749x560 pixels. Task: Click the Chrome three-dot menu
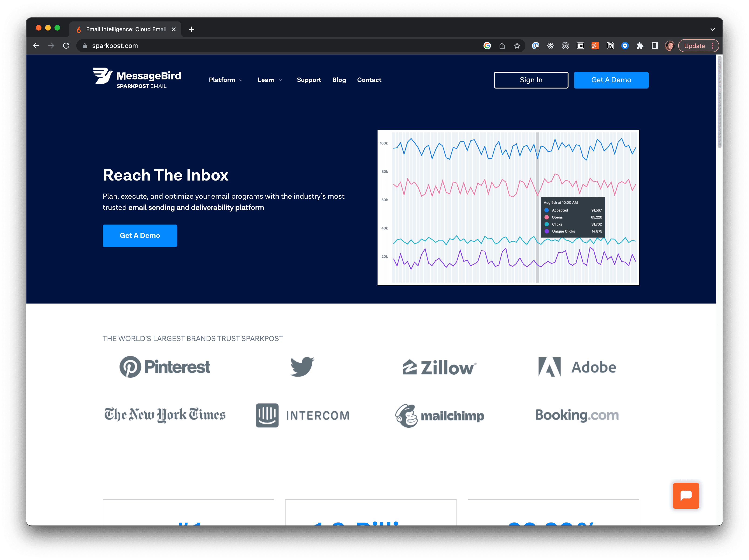coord(712,46)
